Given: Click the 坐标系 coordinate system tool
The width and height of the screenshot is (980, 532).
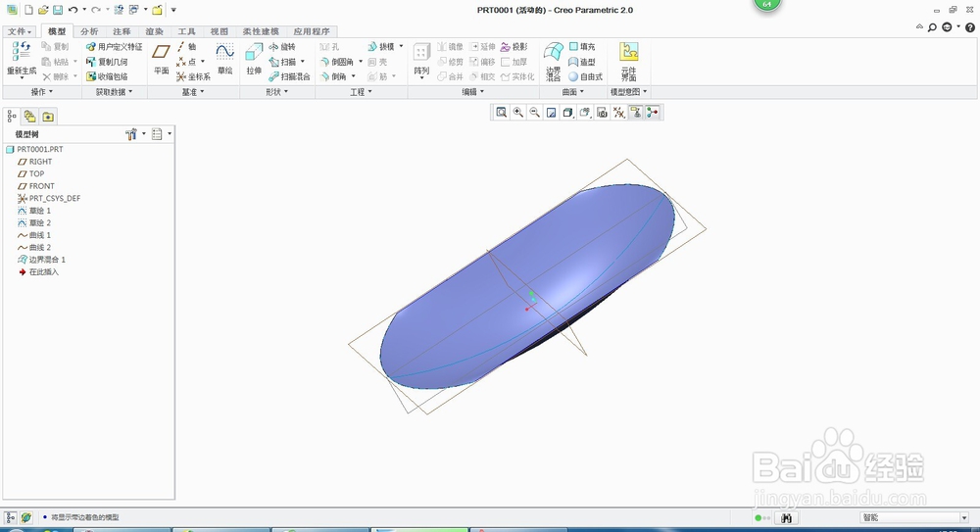Looking at the screenshot, I should point(193,76).
